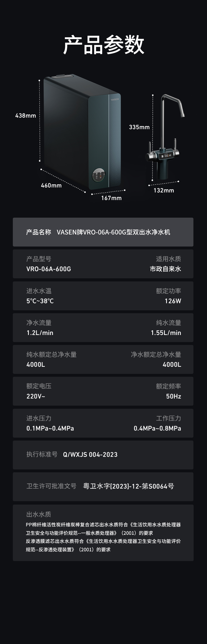Click the 1.55L/min pure water flow value
This screenshot has width=207, height=644.
166,333
